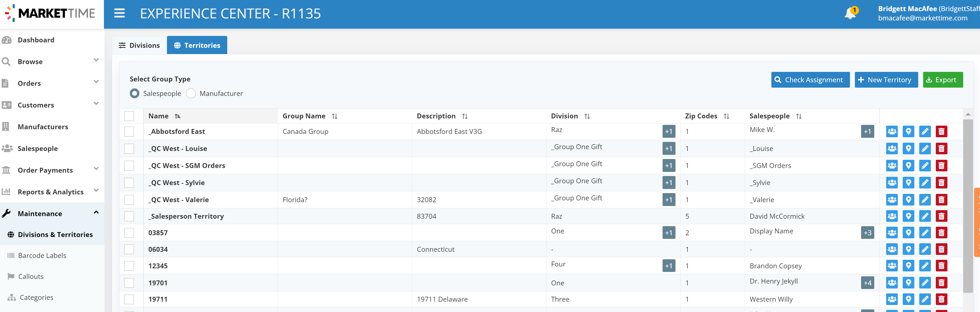Delete the _QC West - Louise territory
980x312 pixels.
[941, 149]
